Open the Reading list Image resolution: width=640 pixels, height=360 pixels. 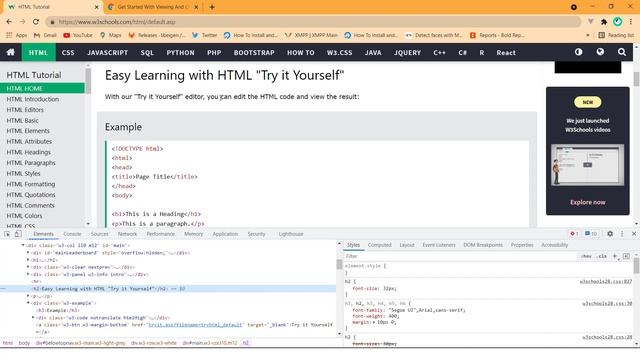[616, 36]
